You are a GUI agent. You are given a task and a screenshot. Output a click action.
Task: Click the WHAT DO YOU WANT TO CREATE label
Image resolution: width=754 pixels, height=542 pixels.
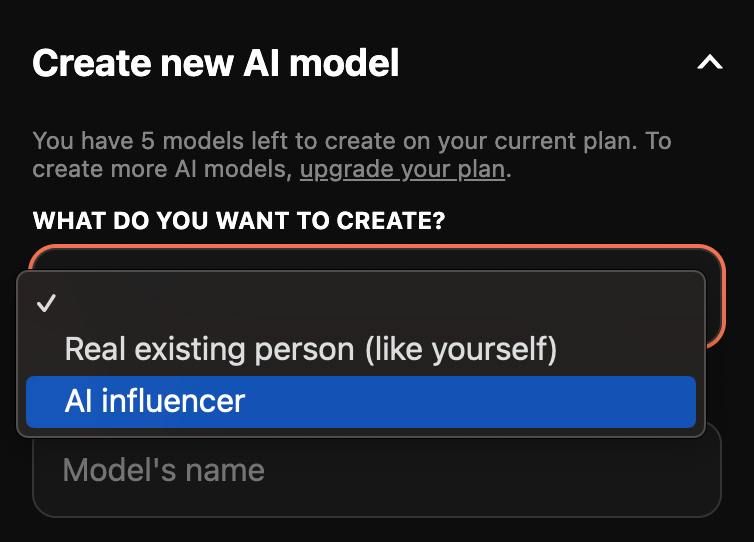(x=238, y=221)
